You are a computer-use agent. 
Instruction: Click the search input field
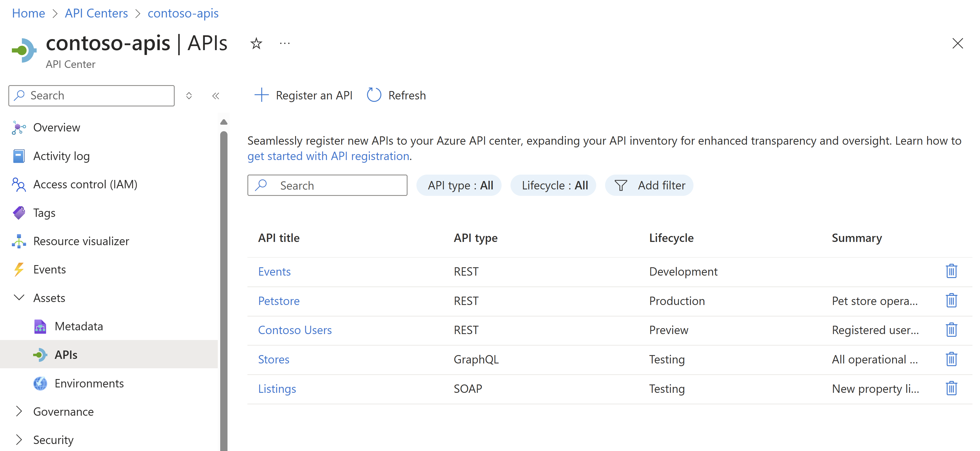coord(327,185)
